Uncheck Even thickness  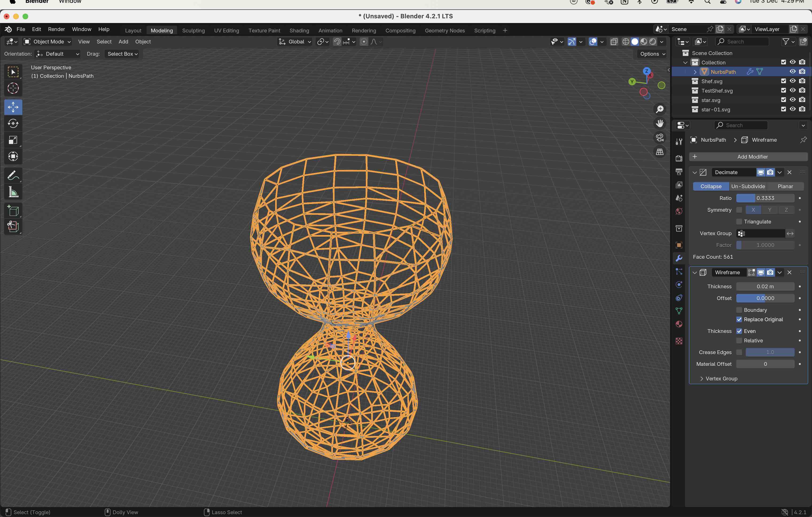click(739, 331)
